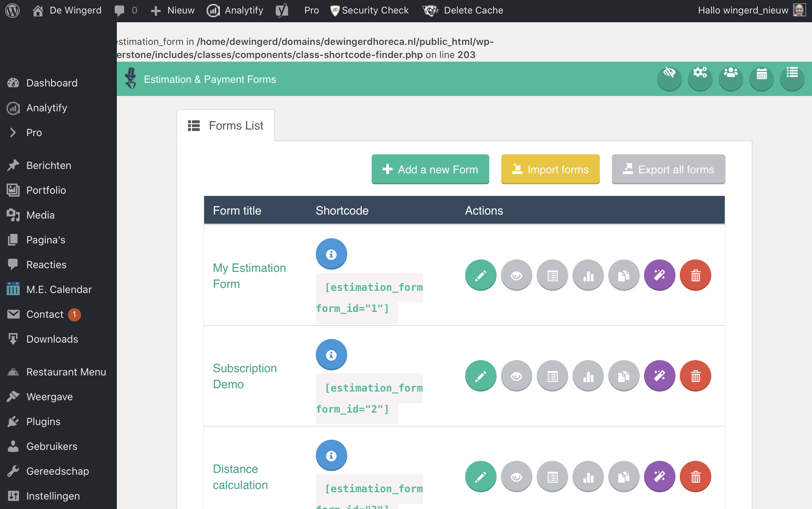This screenshot has height=509, width=812.
Task: Open form designer wand for Distance calculation
Action: (659, 477)
